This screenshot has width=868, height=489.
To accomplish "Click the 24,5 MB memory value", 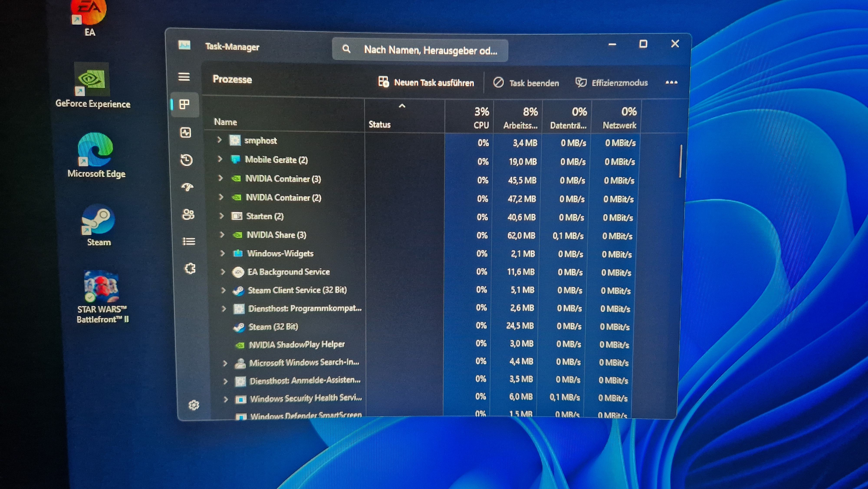I will tap(520, 325).
